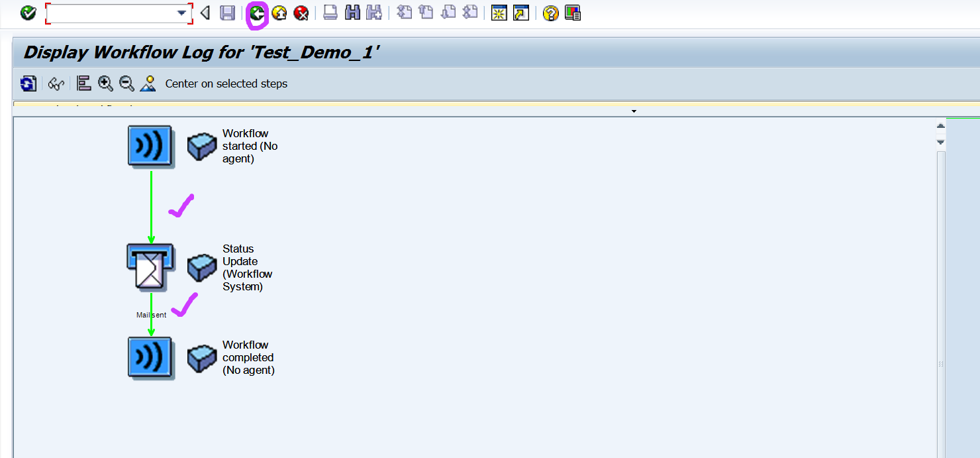The image size is (980, 458).
Task: Expand the dropdown on the yellow message bar
Action: click(x=634, y=111)
